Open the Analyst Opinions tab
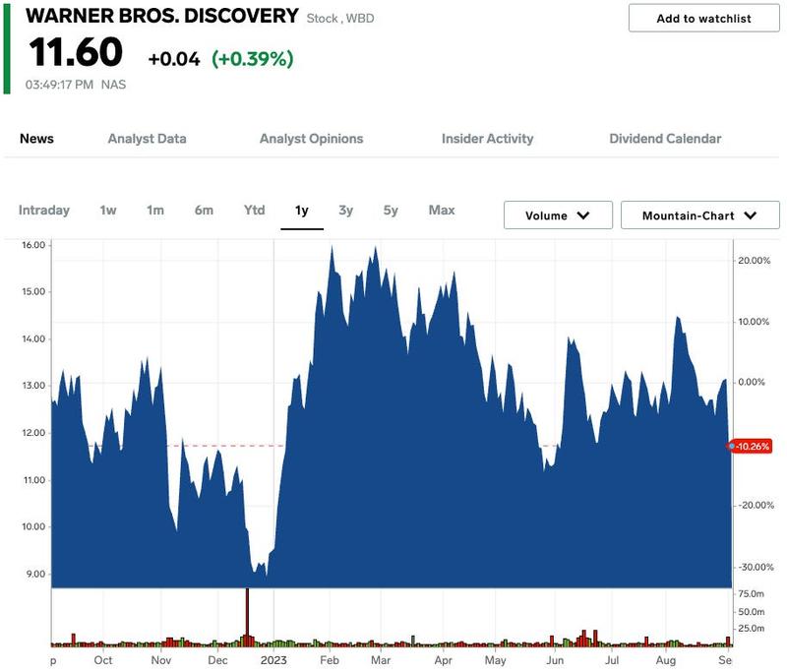 [311, 139]
